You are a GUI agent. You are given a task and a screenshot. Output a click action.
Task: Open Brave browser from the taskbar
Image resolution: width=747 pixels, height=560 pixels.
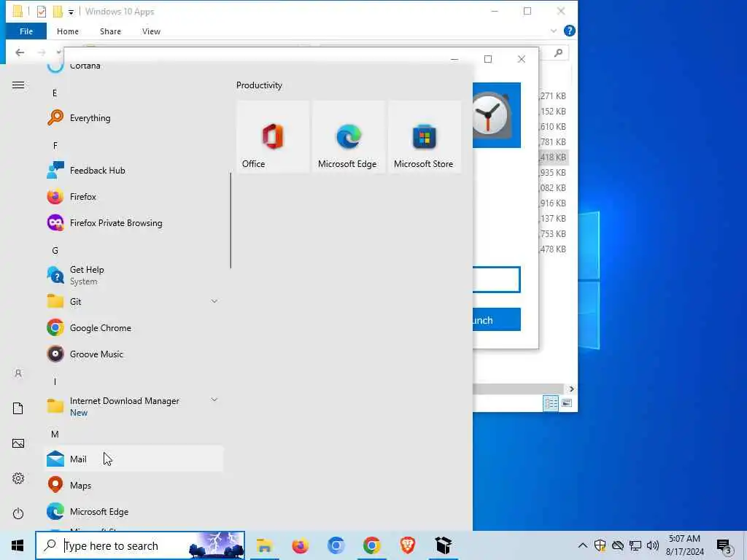407,545
